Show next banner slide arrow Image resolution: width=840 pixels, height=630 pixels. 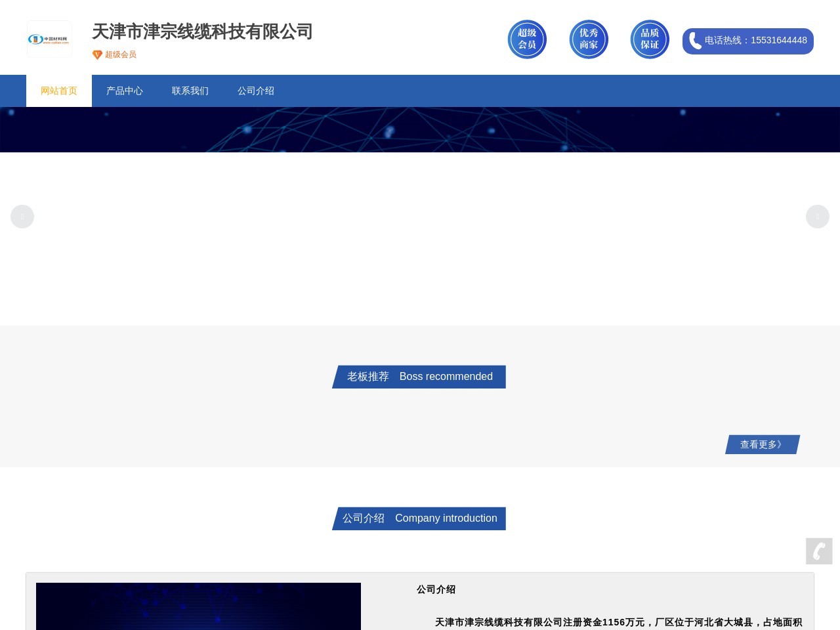(x=818, y=217)
